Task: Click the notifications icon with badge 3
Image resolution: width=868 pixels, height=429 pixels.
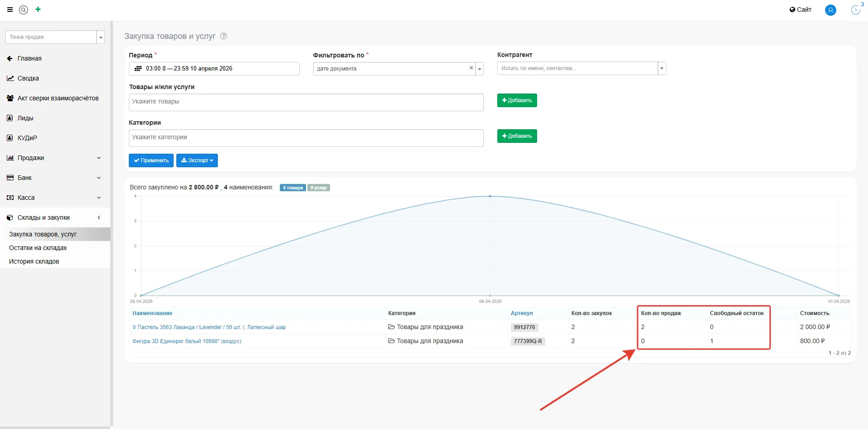Action: tap(855, 10)
